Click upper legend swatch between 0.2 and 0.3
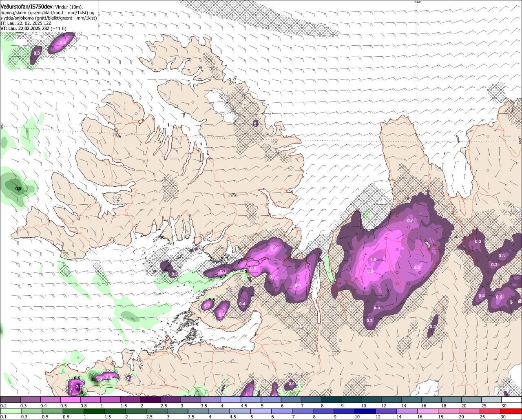Screen dimensions: 522x420 (10, 400)
